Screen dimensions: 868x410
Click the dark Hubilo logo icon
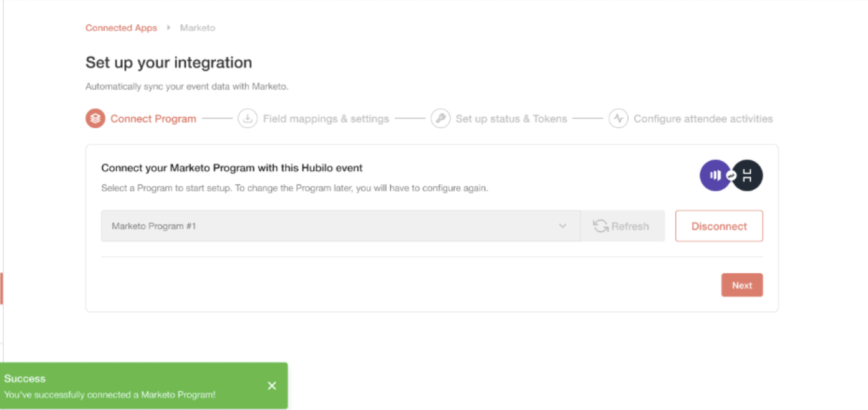(747, 176)
